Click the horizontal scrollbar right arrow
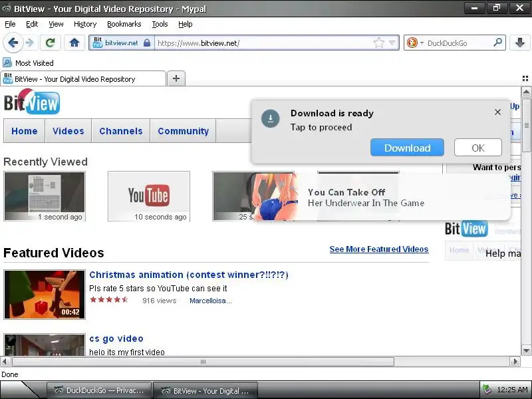532x399 pixels. 515,362
